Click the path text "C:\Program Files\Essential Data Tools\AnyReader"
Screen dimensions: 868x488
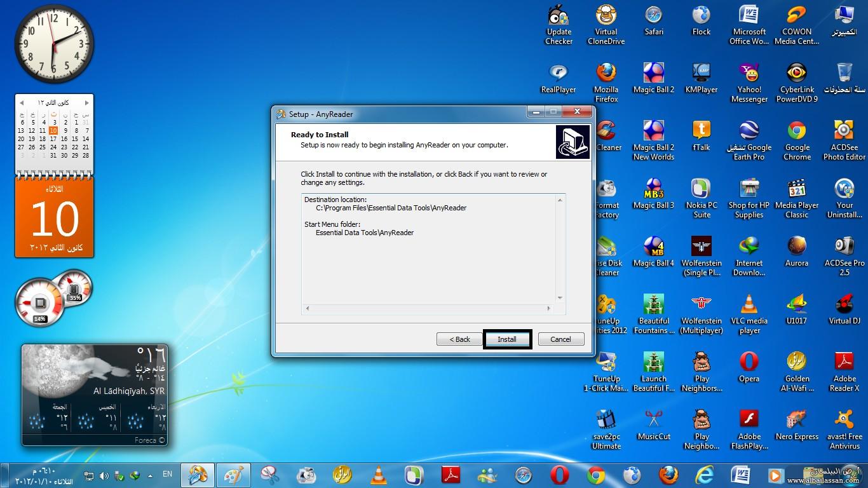[x=391, y=208]
